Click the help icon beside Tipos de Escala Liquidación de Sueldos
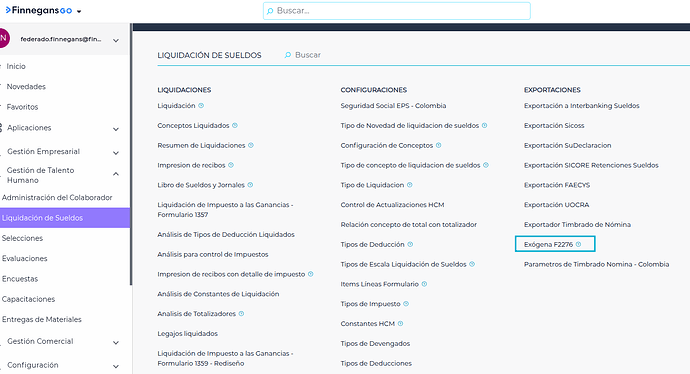 click(x=472, y=264)
